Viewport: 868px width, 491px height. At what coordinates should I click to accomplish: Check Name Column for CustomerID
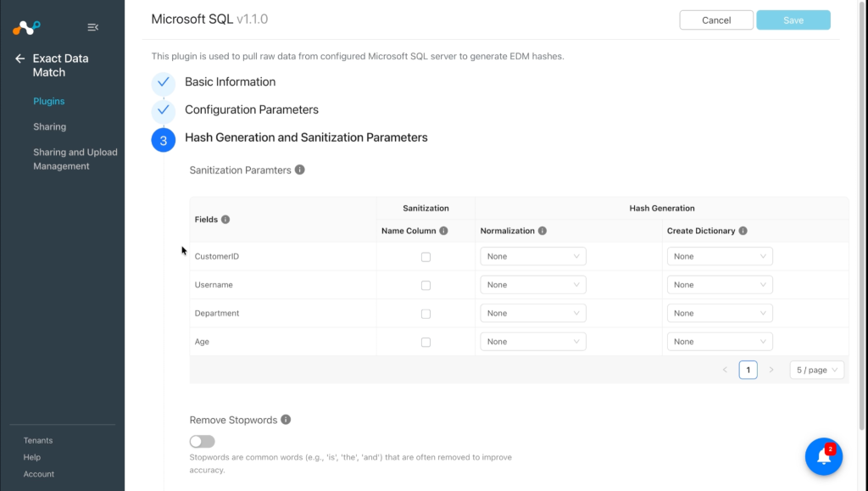click(x=426, y=257)
